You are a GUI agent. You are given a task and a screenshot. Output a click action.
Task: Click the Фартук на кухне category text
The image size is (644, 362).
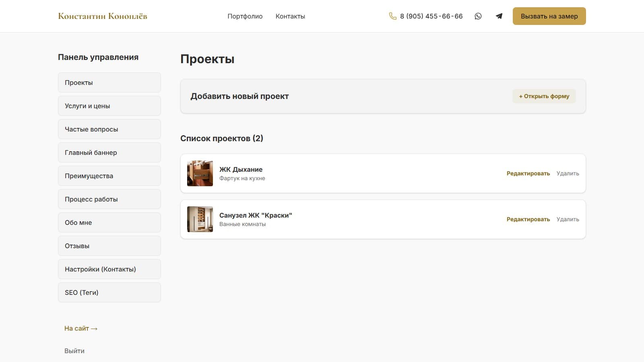click(x=242, y=178)
